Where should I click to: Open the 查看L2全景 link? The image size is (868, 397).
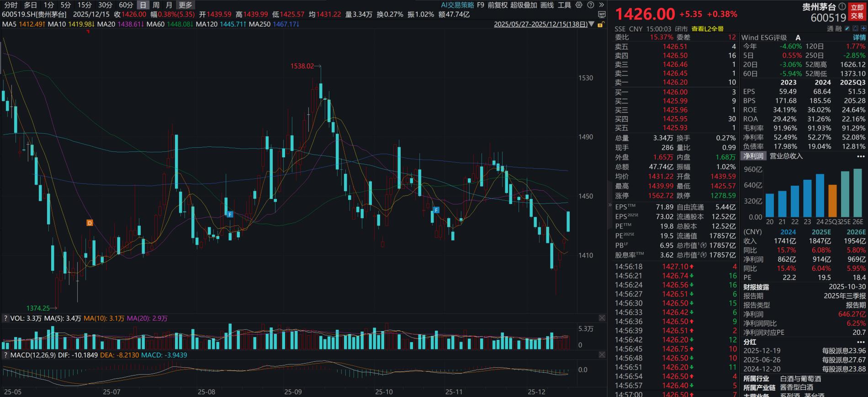click(707, 28)
